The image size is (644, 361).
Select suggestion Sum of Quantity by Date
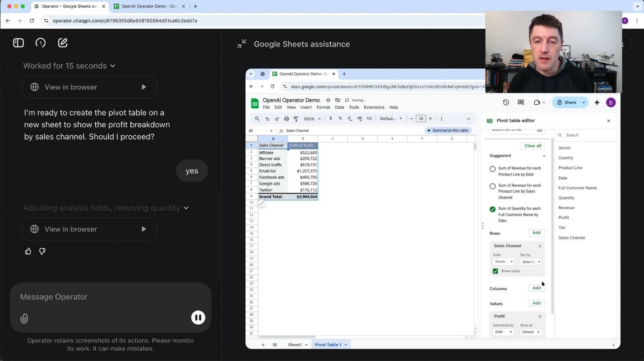pos(493,209)
